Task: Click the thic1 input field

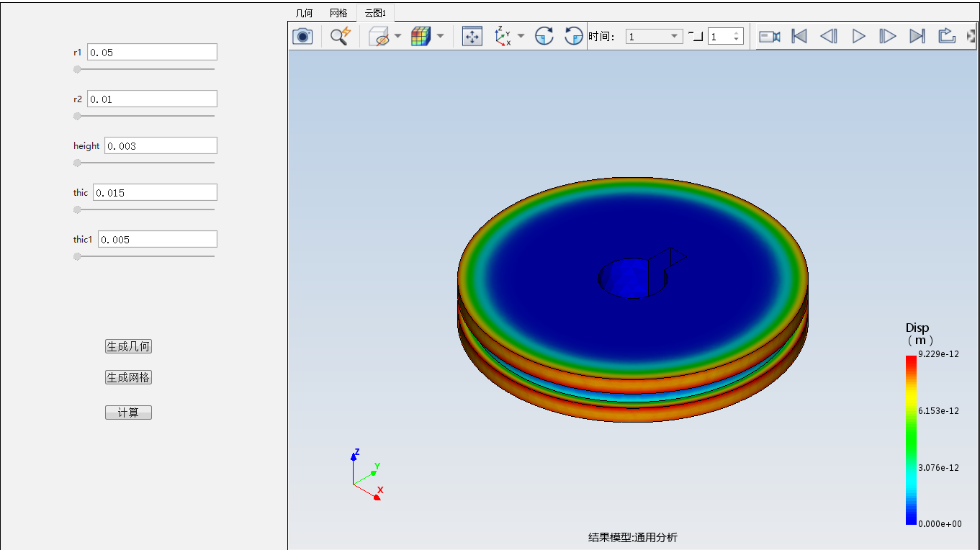Action: [158, 239]
